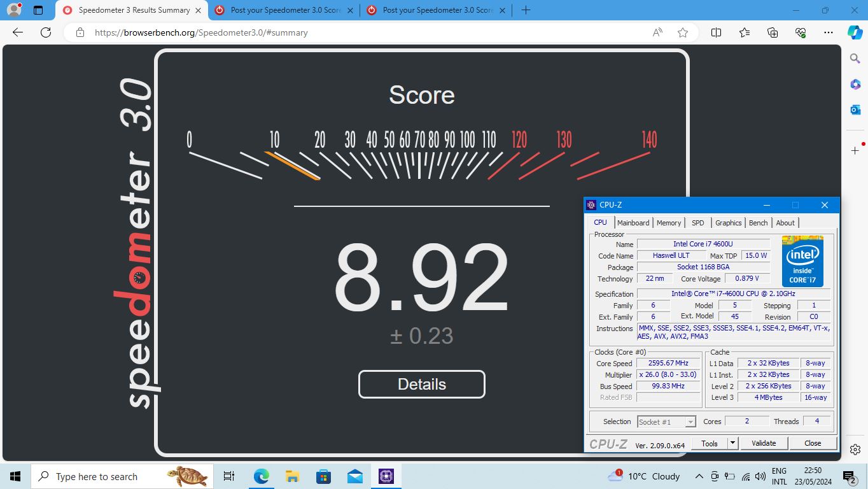Open Microsoft 365 sidebar icon
The width and height of the screenshot is (868, 489).
coord(855,84)
